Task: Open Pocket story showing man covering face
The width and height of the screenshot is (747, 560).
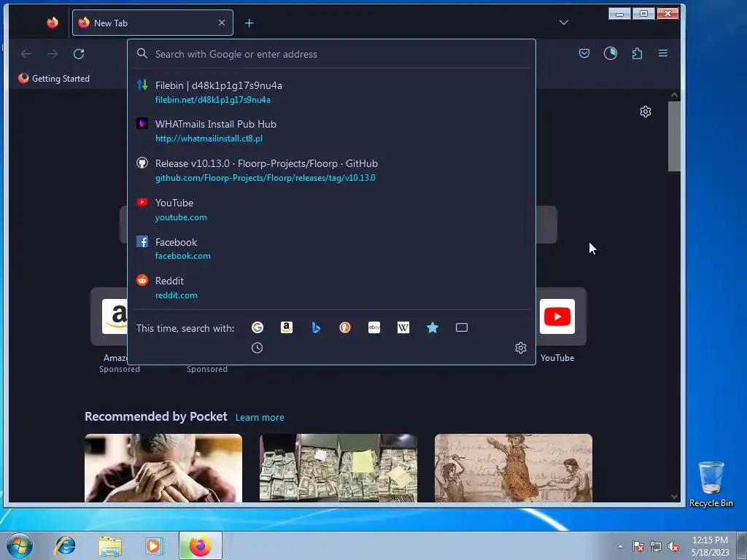Action: click(163, 467)
